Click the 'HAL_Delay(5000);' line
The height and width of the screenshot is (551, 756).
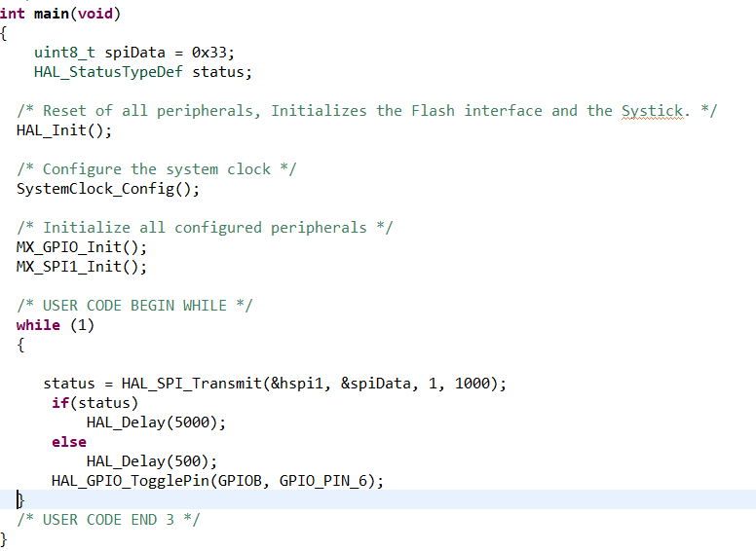[x=156, y=422]
